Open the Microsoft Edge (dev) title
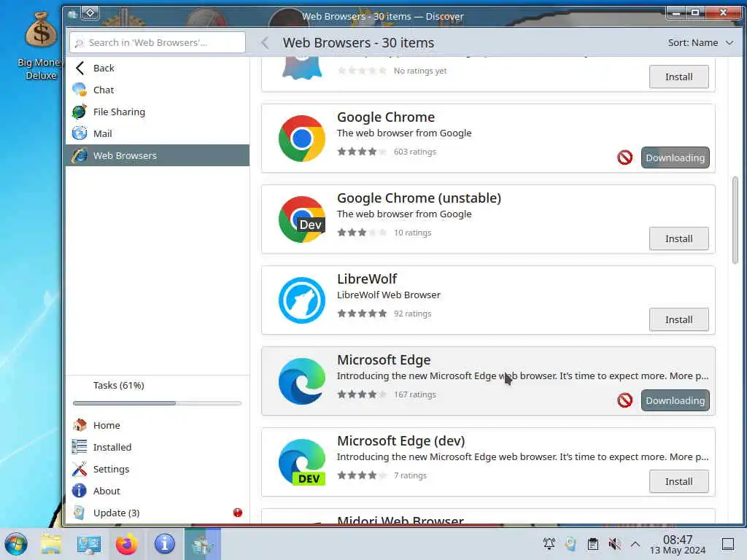 (x=401, y=441)
